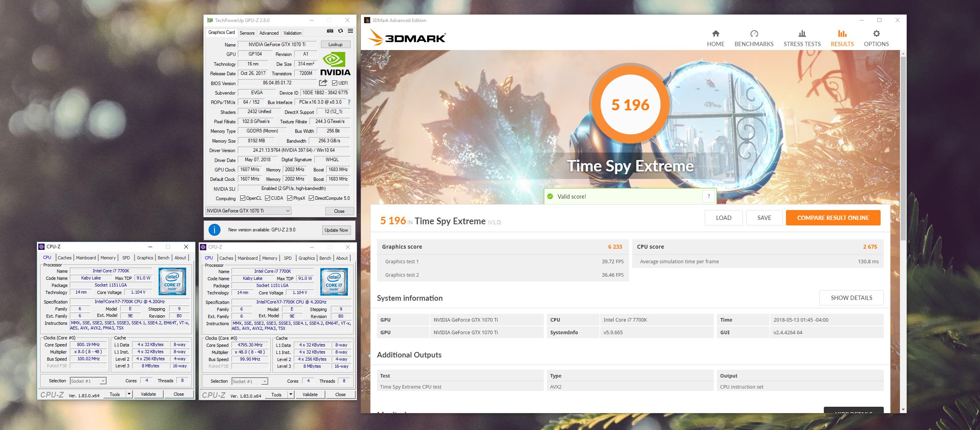This screenshot has width=980, height=430.
Task: Click LOAD button in 3DMark
Action: coord(724,218)
